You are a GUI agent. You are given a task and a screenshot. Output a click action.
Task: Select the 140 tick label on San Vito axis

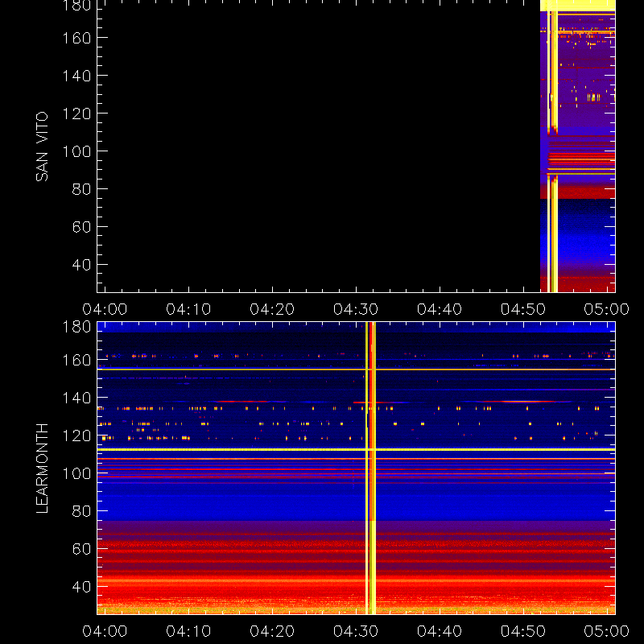[76, 76]
